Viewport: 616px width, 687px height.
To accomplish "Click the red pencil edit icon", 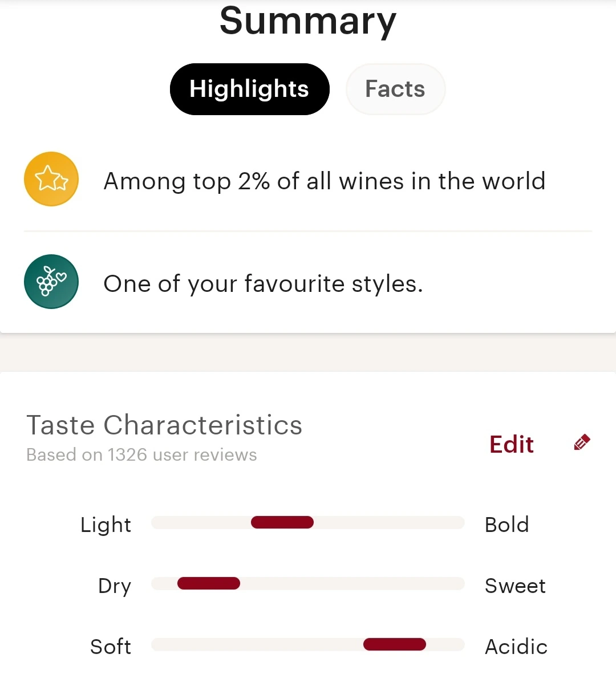I will point(582,442).
